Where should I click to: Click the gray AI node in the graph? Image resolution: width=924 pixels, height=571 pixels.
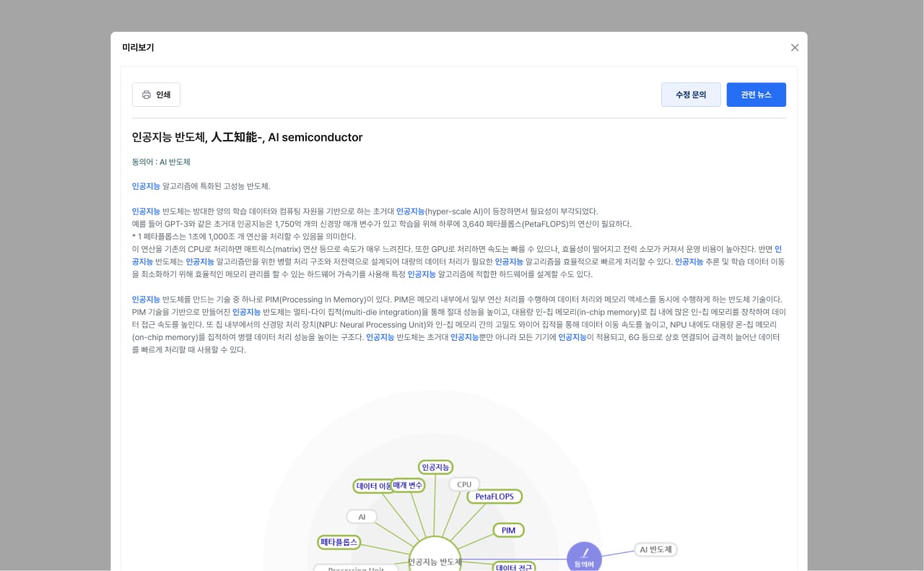362,517
